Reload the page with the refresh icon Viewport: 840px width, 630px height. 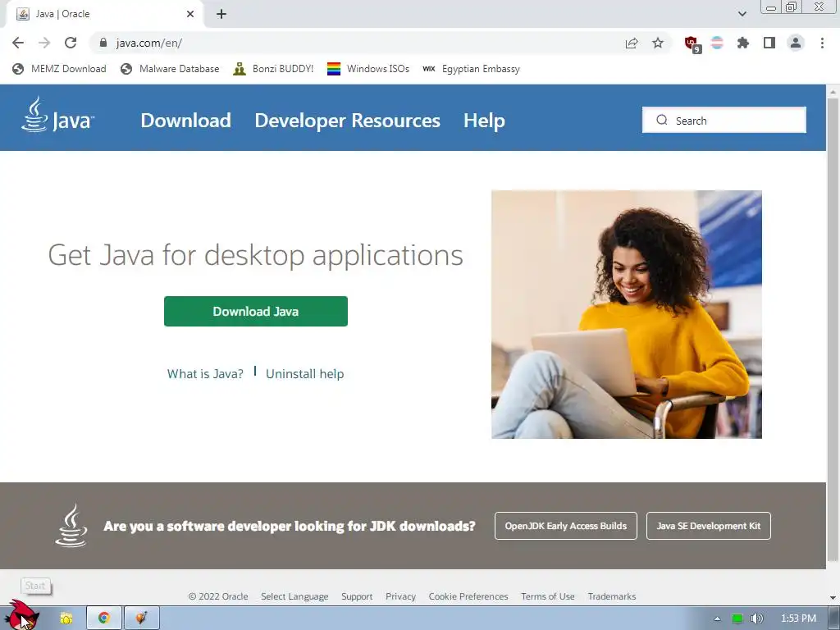(71, 43)
